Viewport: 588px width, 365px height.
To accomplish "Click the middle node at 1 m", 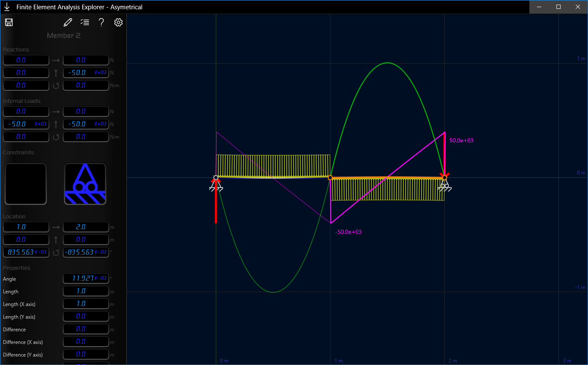I will tap(330, 178).
